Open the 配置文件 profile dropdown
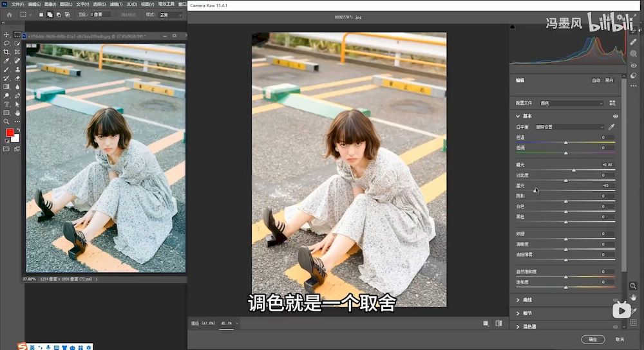 coord(571,103)
